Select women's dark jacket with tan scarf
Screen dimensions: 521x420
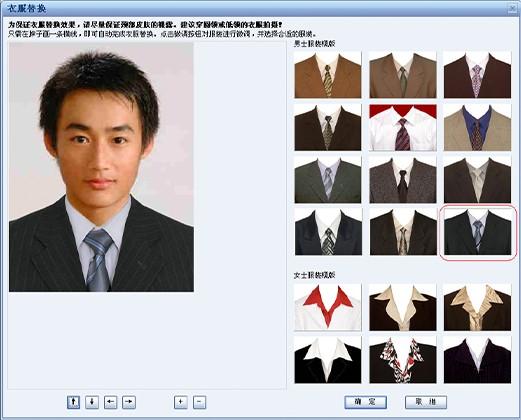coord(477,307)
